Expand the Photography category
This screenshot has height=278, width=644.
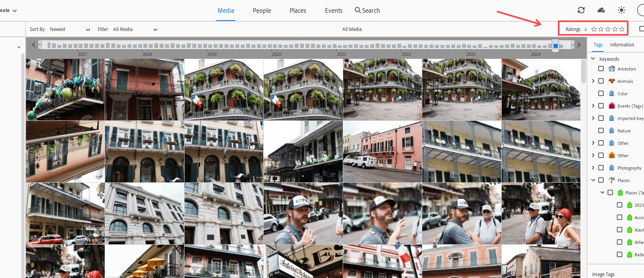pos(593,168)
